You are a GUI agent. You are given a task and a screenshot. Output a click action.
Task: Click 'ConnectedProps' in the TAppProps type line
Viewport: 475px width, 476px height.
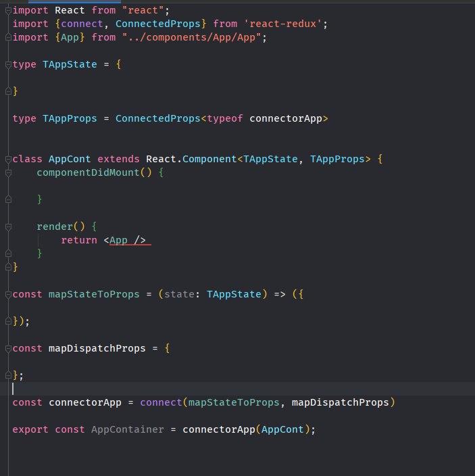click(157, 118)
